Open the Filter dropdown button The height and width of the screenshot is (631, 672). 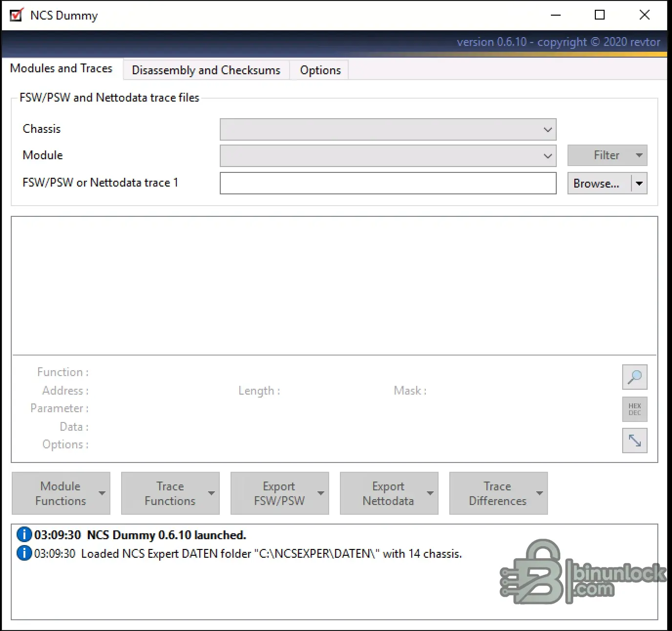(607, 155)
